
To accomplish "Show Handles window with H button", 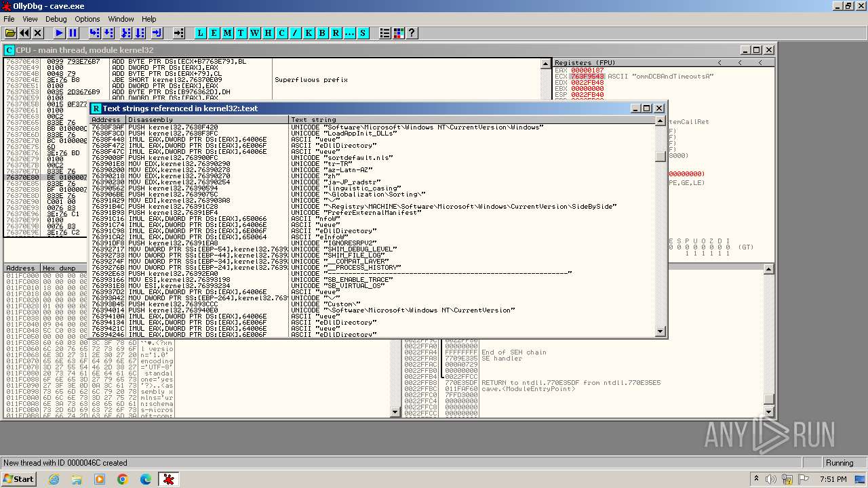I will coord(269,33).
